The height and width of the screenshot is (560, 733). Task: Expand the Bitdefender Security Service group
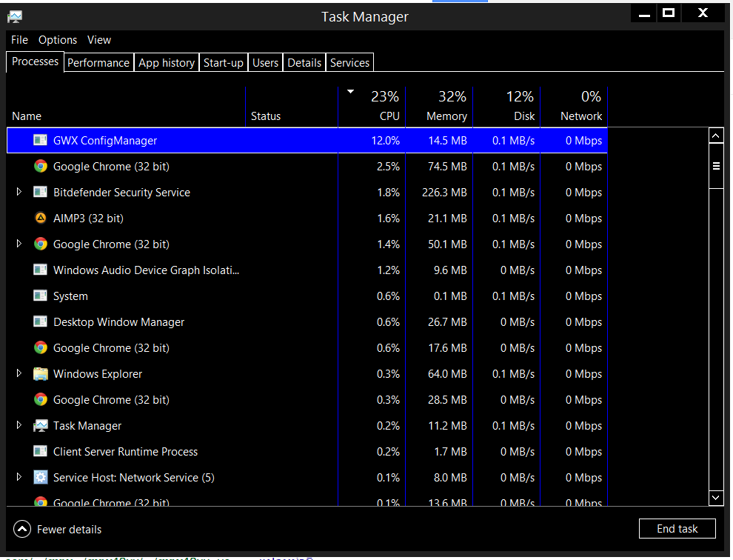pyautogui.click(x=19, y=193)
